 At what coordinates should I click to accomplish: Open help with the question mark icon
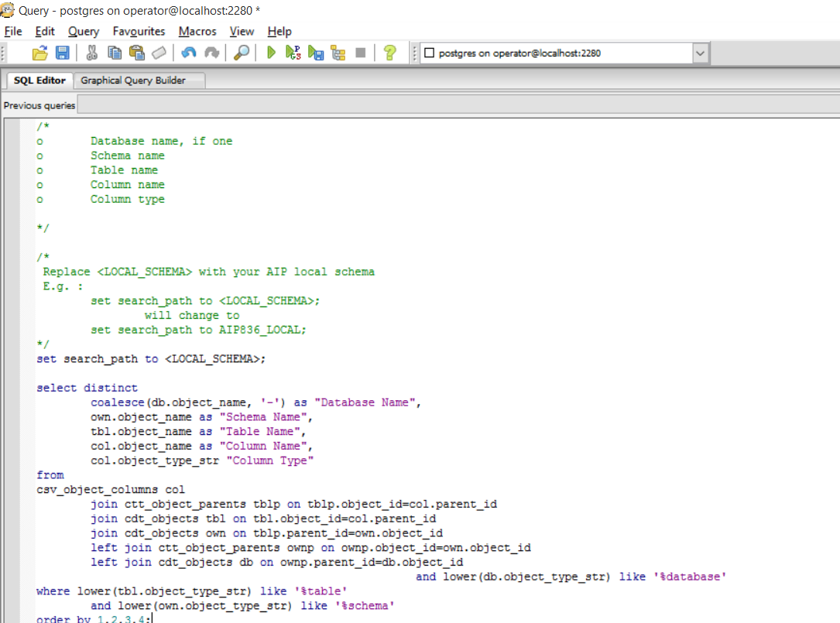390,53
